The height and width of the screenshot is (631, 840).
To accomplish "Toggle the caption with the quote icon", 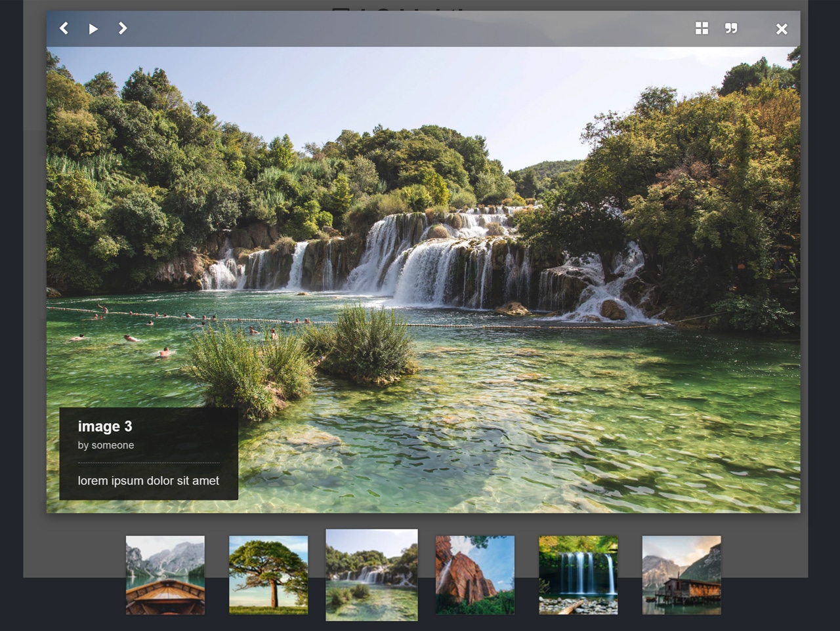I will tap(731, 29).
